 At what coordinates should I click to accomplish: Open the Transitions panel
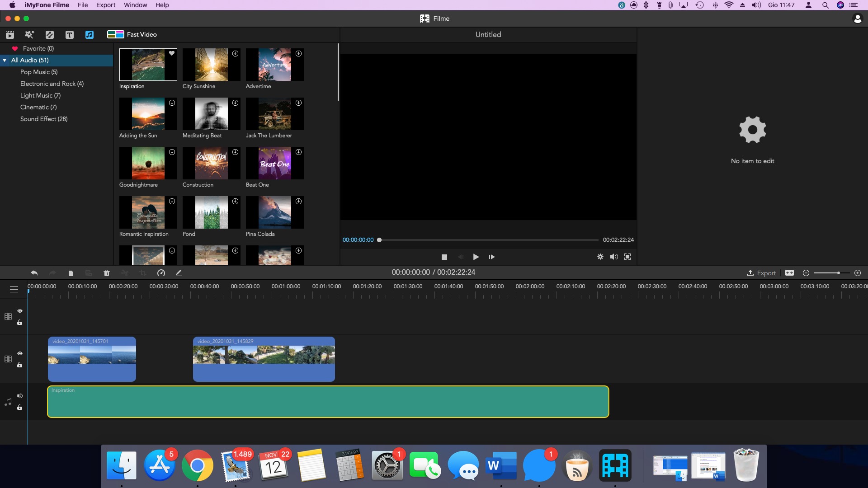(x=49, y=34)
